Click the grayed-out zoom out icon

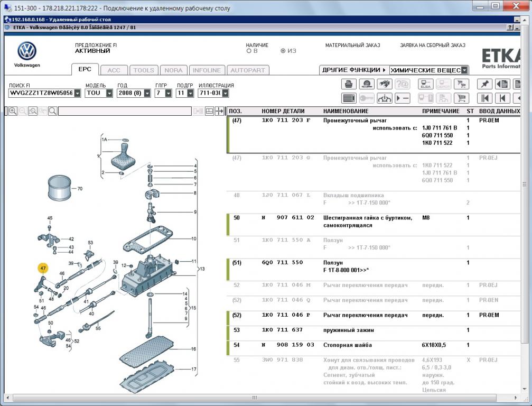click(23, 111)
